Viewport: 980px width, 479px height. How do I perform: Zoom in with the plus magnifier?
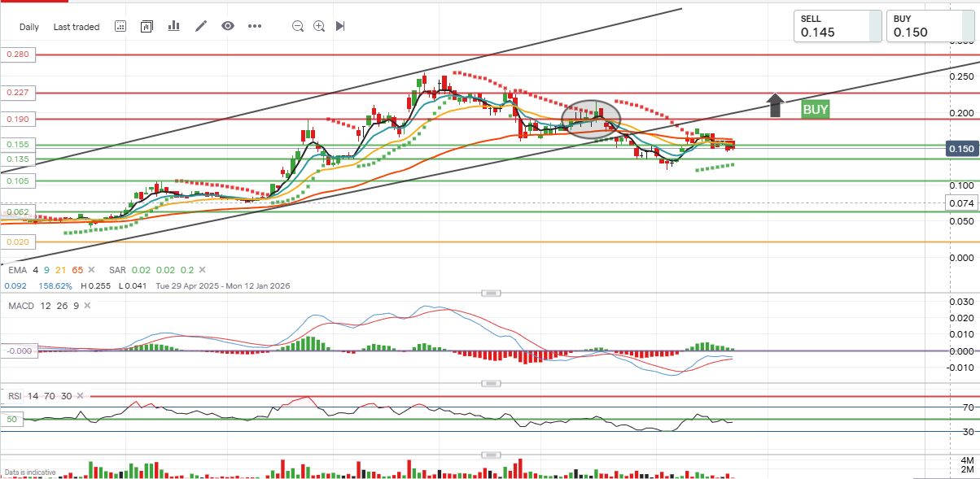pyautogui.click(x=319, y=26)
